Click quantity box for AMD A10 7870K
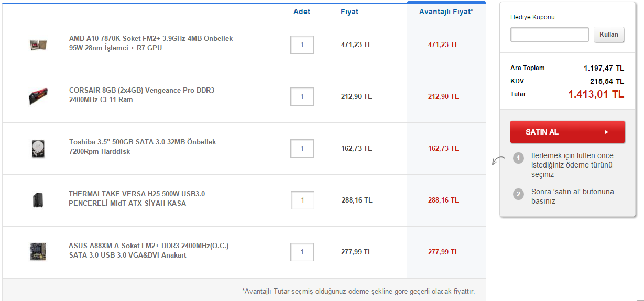 coord(302,45)
